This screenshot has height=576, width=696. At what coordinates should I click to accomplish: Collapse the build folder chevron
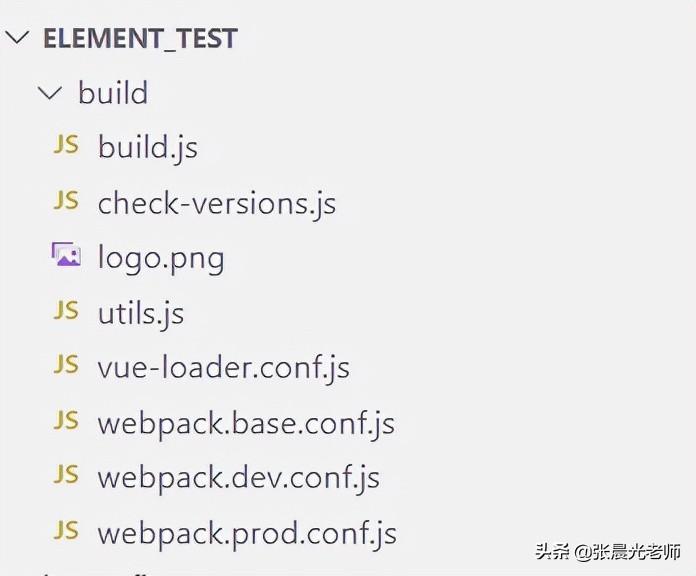point(49,93)
